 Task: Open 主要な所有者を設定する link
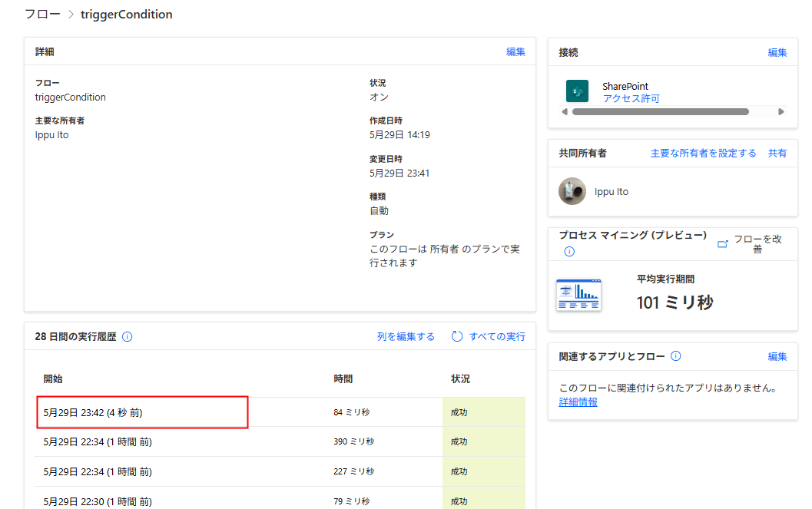[703, 154]
